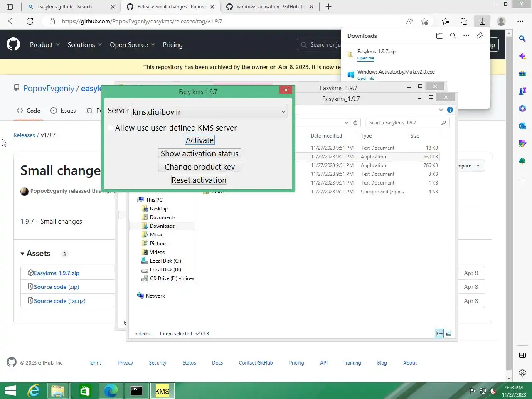
Task: Expand the Product menu on GitHub
Action: (45, 45)
